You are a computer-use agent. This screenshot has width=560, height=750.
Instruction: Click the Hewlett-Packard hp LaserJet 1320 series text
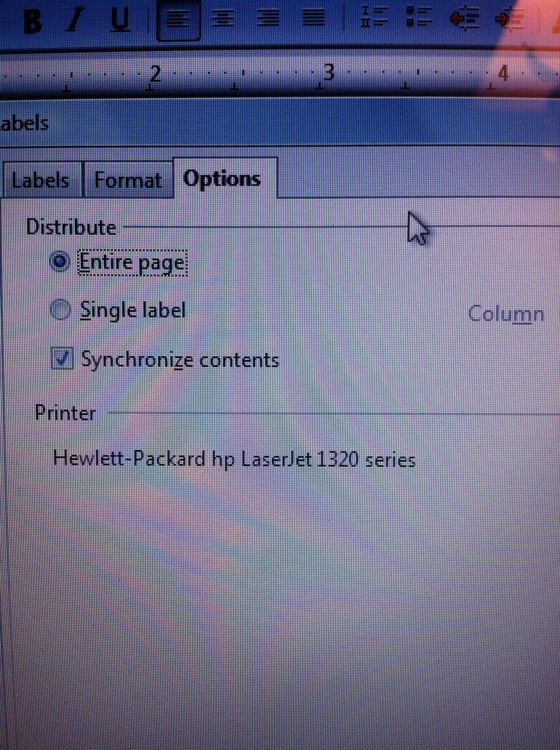click(x=234, y=459)
